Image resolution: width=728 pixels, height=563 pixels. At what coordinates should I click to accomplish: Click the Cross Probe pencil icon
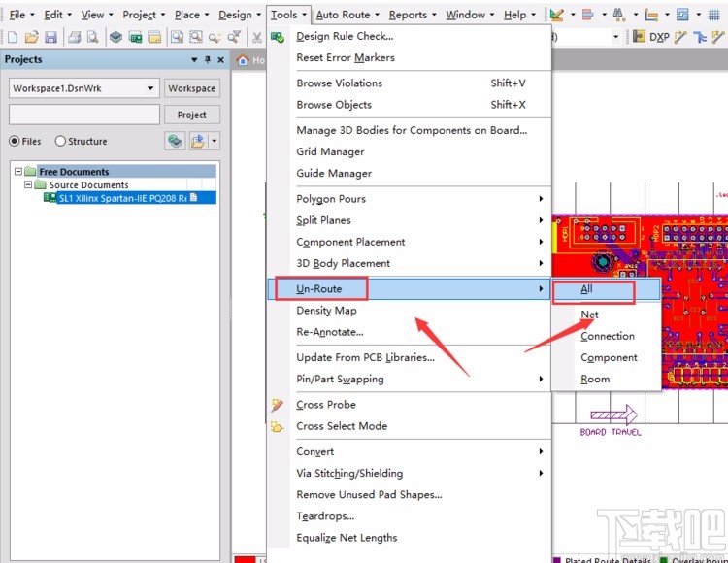[x=278, y=405]
